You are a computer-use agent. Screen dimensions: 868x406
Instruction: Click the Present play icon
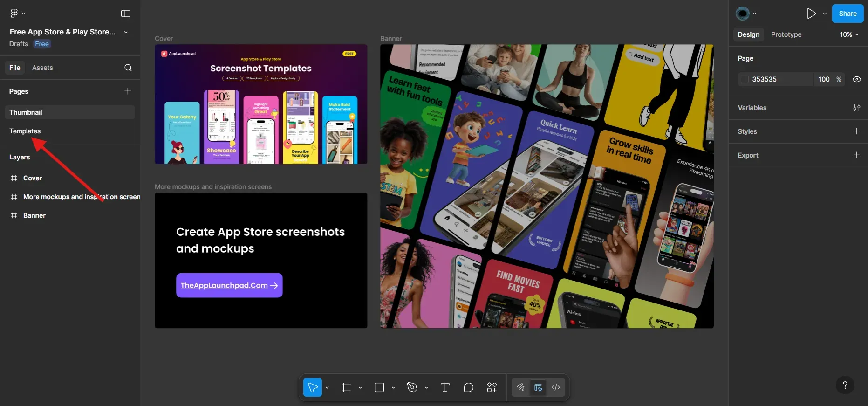pos(811,14)
